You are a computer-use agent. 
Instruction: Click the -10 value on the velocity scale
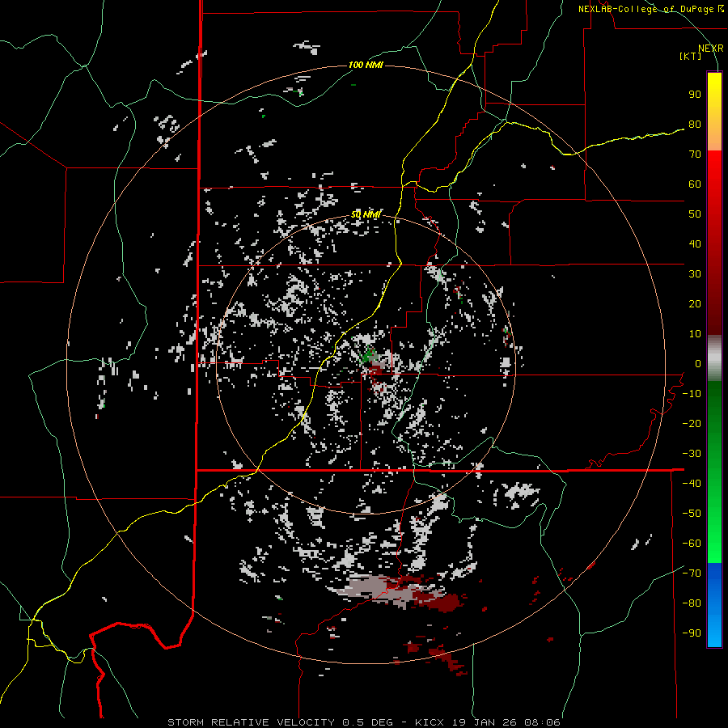[x=692, y=394]
